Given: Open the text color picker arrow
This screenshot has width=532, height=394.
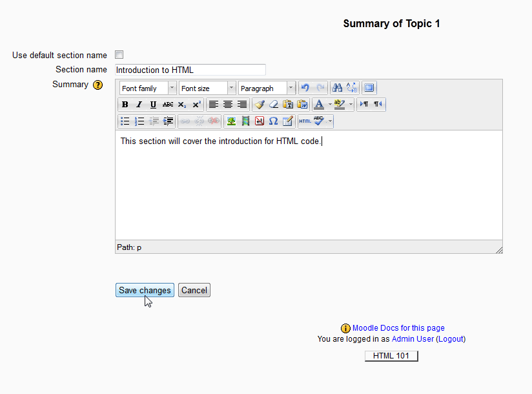Looking at the screenshot, I should [x=329, y=105].
